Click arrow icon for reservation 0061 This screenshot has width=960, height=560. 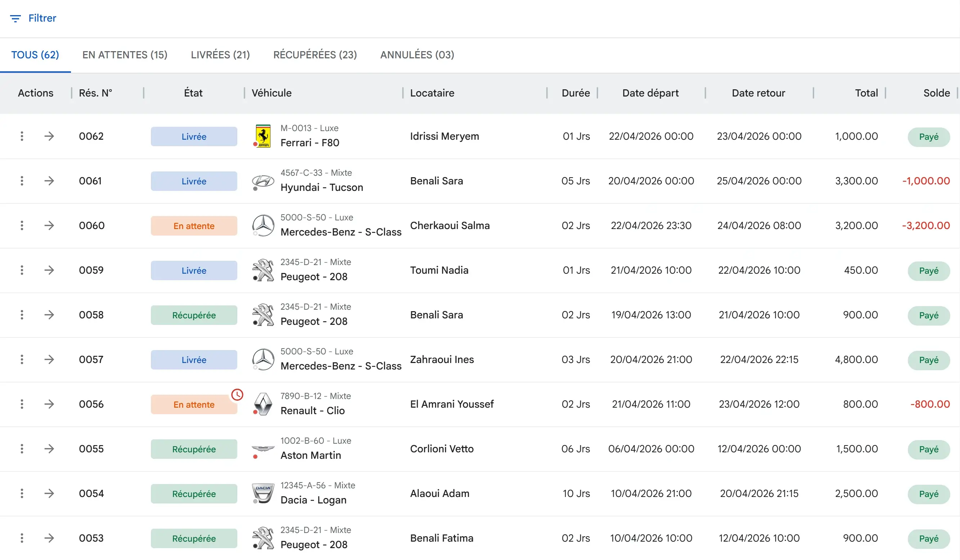[49, 180]
